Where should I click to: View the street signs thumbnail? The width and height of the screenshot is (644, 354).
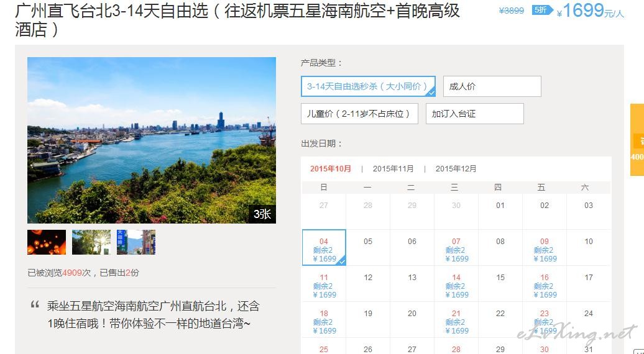136,242
